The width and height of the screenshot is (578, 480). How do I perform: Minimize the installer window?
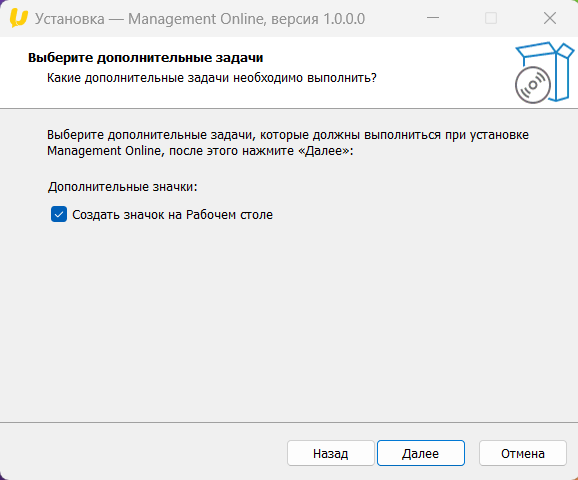(x=433, y=18)
